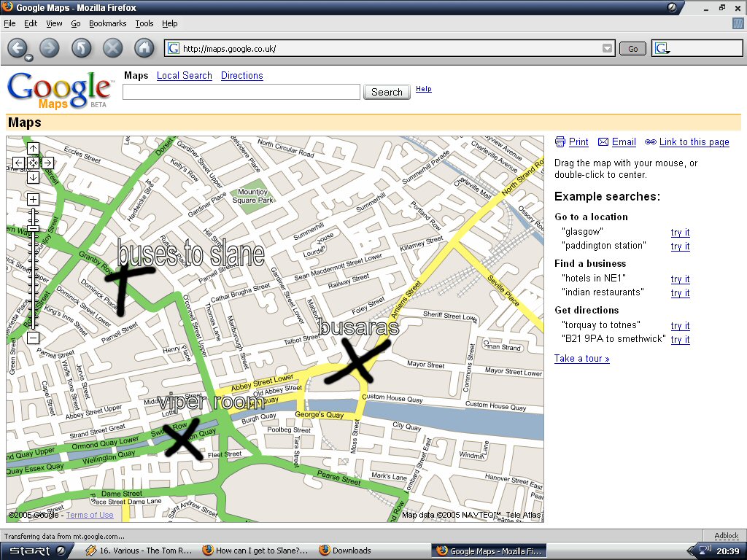Click the Google Maps logo
The height and width of the screenshot is (560, 747).
pos(60,90)
